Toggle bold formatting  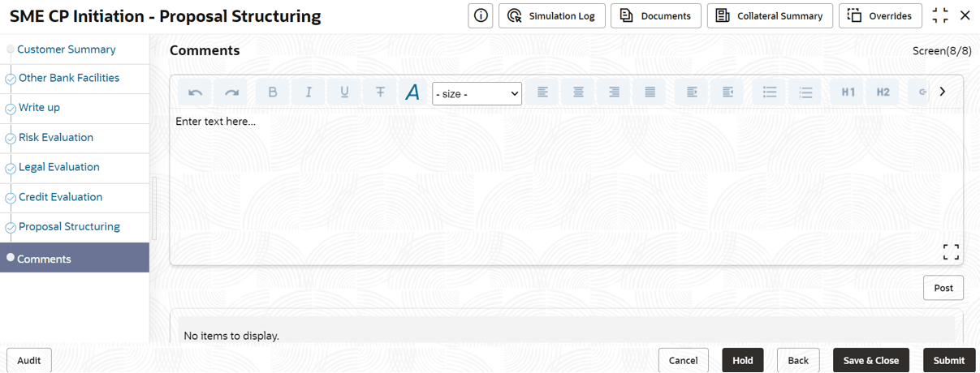point(273,92)
